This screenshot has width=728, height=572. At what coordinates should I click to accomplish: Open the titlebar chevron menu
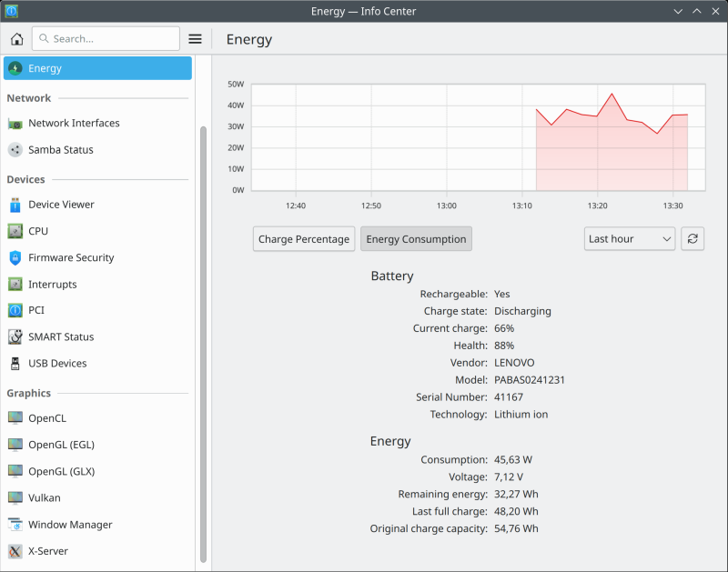(678, 11)
